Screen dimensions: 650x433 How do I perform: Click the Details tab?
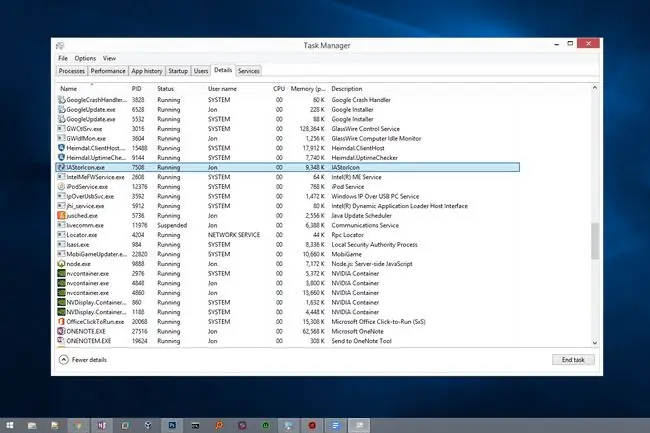click(223, 70)
